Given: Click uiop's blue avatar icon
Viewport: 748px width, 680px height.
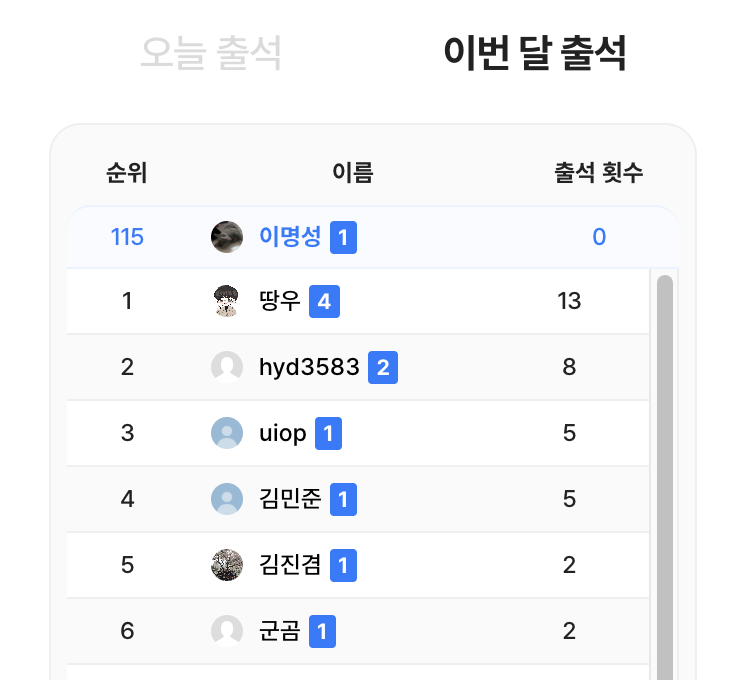Looking at the screenshot, I should coord(227,433).
